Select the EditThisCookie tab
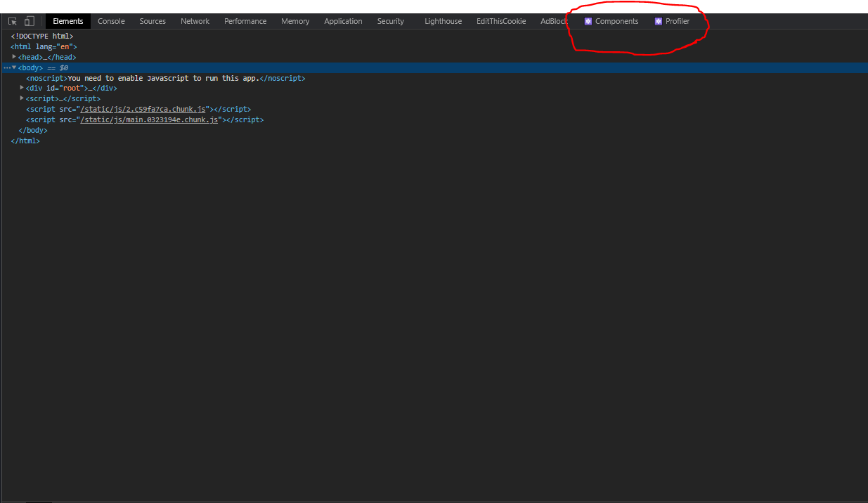This screenshot has height=503, width=868. tap(501, 21)
